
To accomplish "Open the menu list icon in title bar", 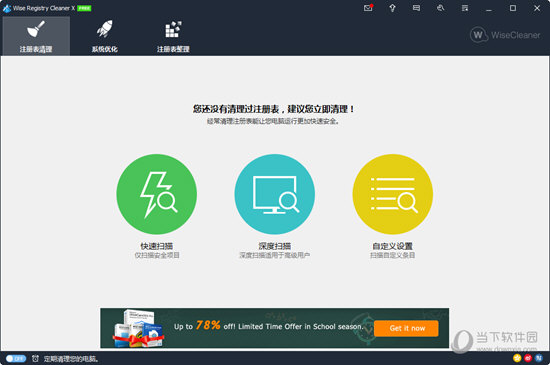I will 465,8.
